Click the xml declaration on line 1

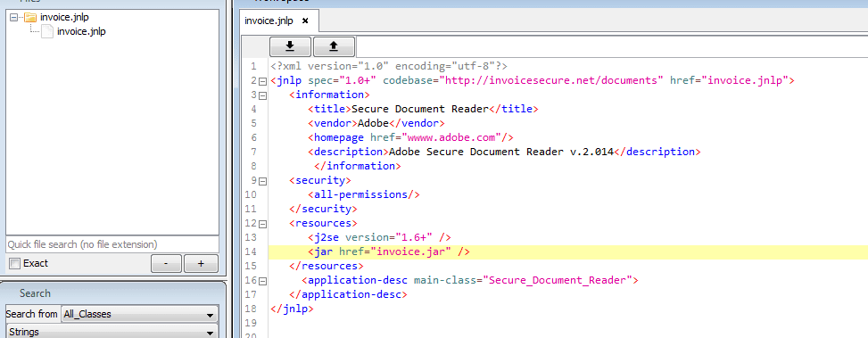pyautogui.click(x=389, y=66)
